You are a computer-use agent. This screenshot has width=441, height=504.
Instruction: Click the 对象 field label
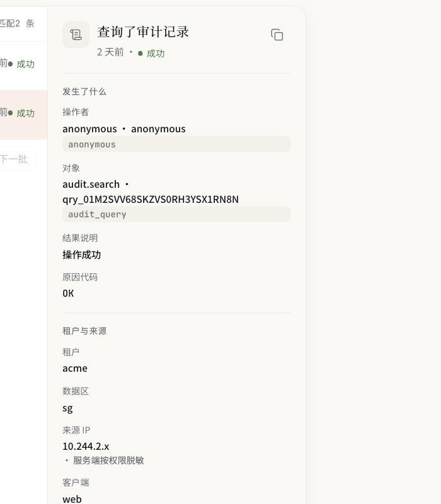click(x=71, y=168)
